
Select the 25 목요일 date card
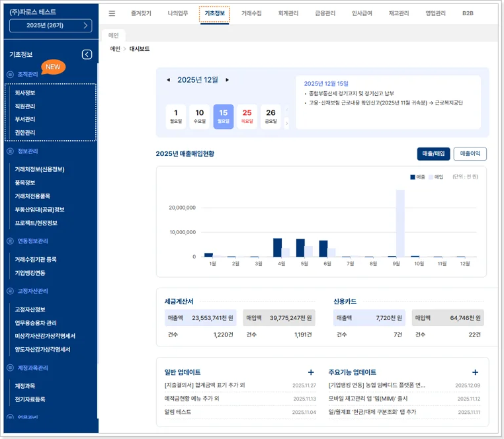[x=247, y=116]
